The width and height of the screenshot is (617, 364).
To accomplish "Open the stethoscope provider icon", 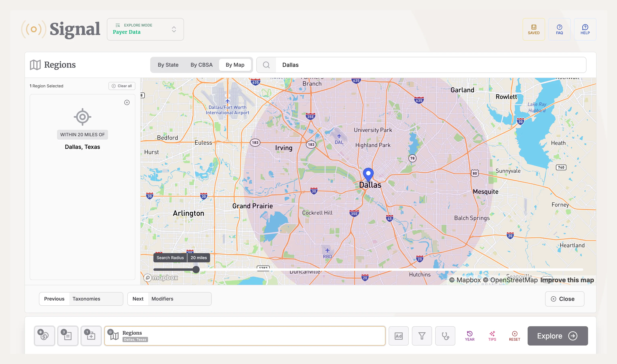I will pyautogui.click(x=445, y=336).
